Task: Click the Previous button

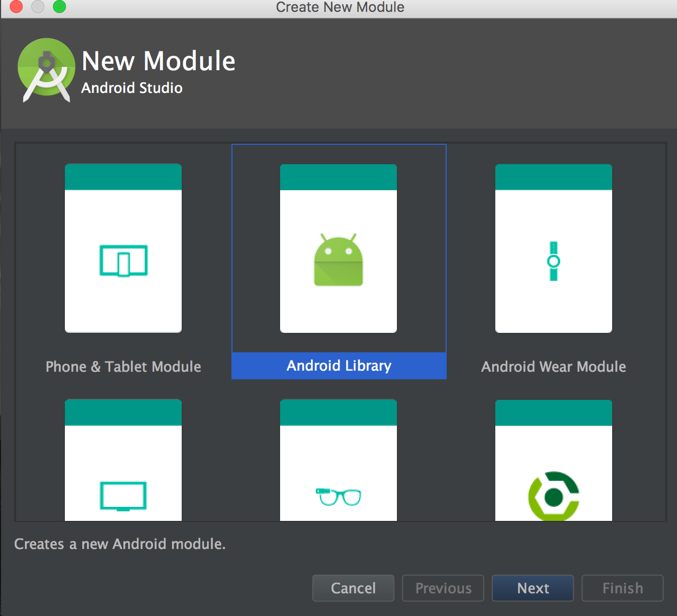Action: (x=443, y=588)
